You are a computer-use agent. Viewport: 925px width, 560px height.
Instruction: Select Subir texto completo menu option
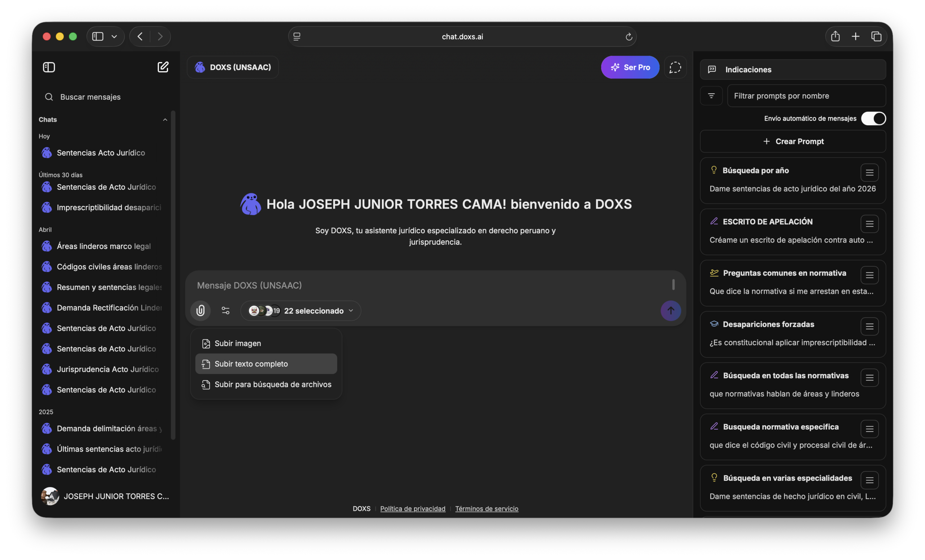[266, 364]
